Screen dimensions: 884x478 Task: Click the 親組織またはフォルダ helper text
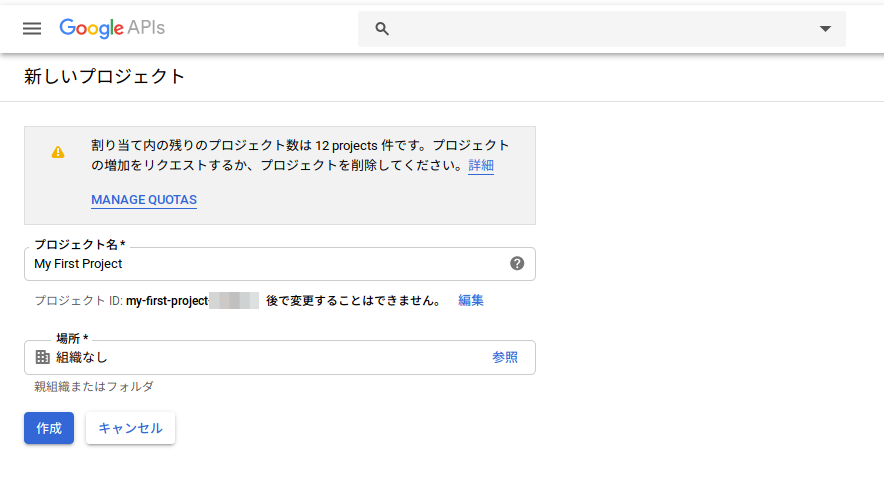click(x=94, y=387)
